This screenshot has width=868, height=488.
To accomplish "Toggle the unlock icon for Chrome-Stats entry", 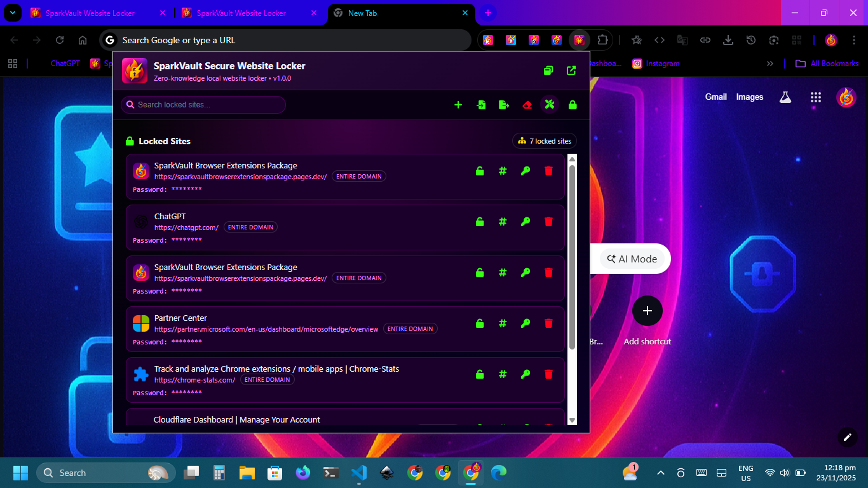I will pyautogui.click(x=480, y=374).
